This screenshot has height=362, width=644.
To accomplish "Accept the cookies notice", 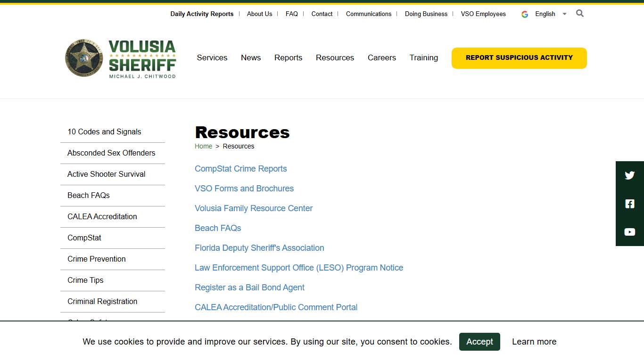I will 479,342.
